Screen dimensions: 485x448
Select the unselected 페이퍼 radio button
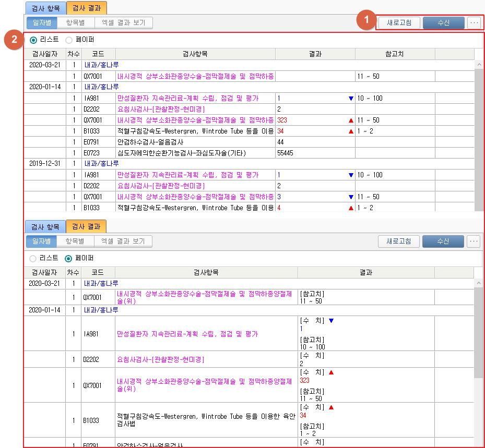pyautogui.click(x=69, y=40)
